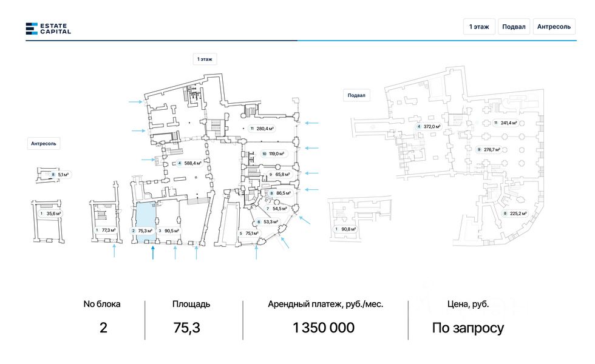Click the block number value 2
The width and height of the screenshot is (595, 364).
pos(103,328)
